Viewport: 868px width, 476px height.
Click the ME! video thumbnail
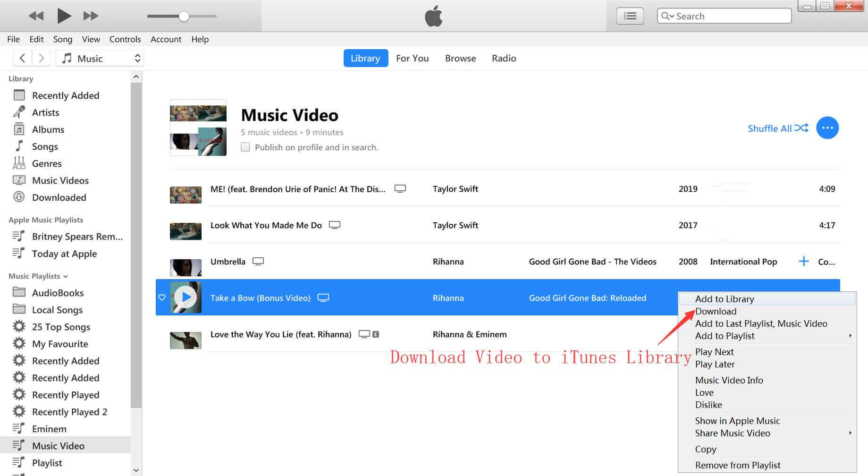(x=185, y=195)
